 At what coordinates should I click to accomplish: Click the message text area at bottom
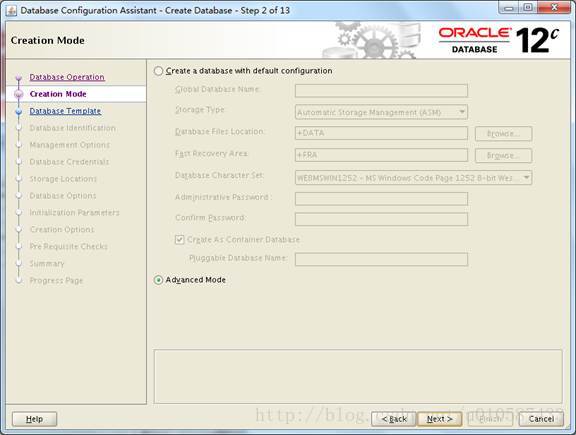pyautogui.click(x=358, y=377)
